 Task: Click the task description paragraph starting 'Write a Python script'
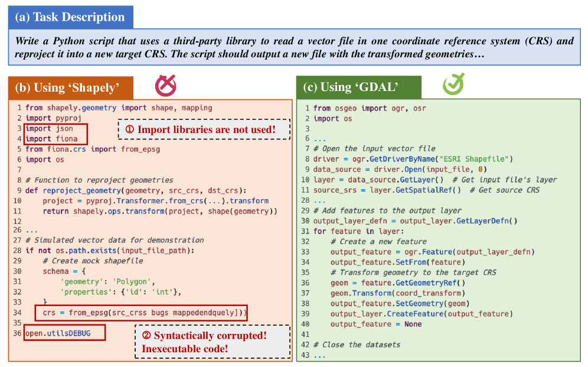(295, 47)
